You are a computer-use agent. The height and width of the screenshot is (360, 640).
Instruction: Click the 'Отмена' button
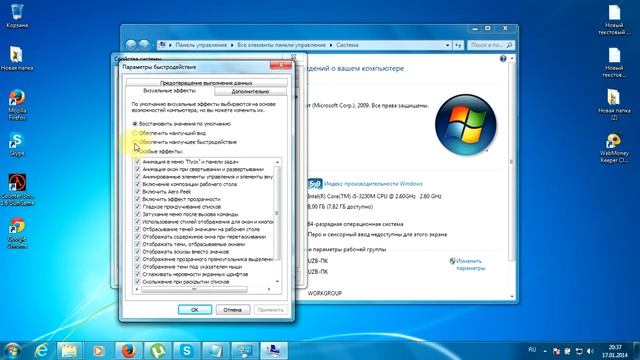point(232,310)
